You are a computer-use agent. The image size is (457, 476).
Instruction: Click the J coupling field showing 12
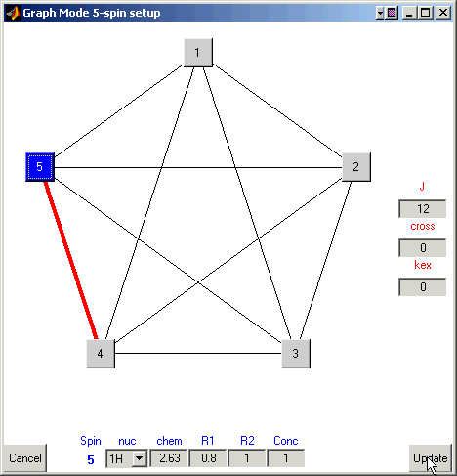[x=423, y=209]
